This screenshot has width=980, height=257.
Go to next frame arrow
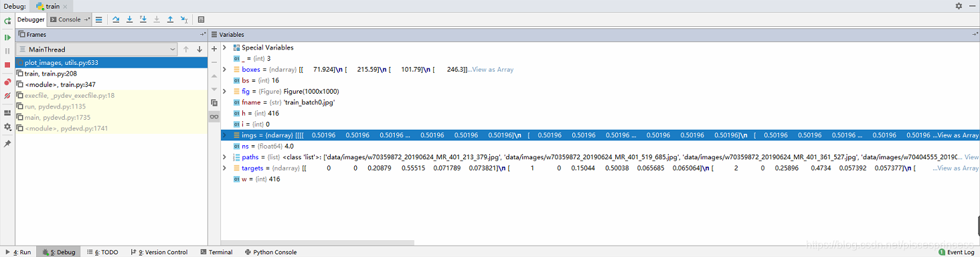[x=199, y=49]
